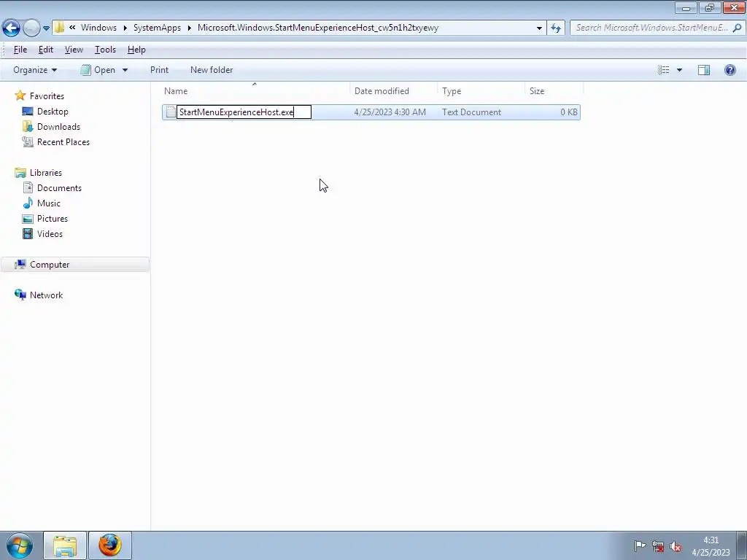The width and height of the screenshot is (747, 560).
Task: Click the Network globe icon
Action: tap(20, 295)
